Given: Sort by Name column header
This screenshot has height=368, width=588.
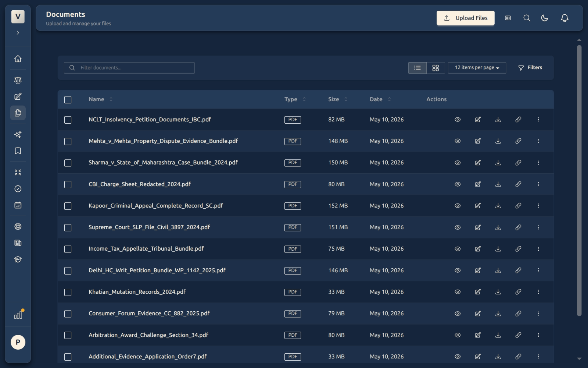Looking at the screenshot, I should pos(101,99).
